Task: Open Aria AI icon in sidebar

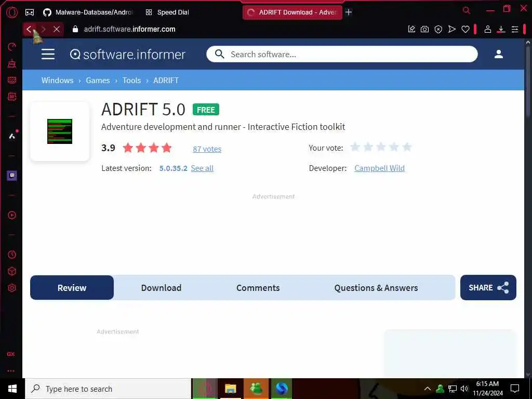Action: coord(12,136)
